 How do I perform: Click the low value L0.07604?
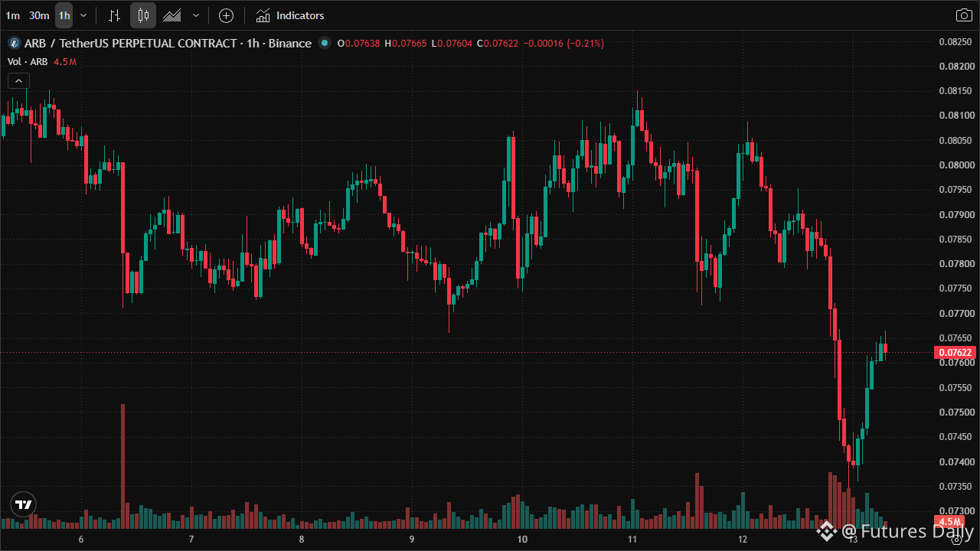tap(452, 44)
